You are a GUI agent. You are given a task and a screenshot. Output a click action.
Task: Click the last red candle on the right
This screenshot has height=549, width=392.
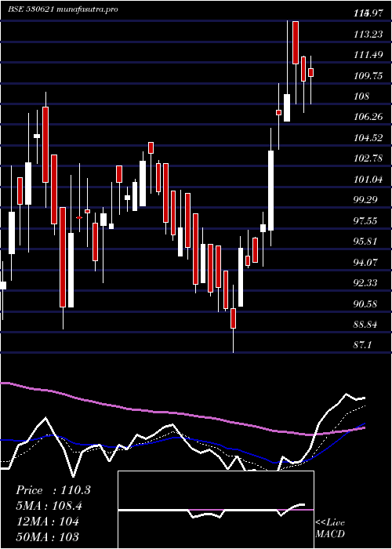coord(310,72)
